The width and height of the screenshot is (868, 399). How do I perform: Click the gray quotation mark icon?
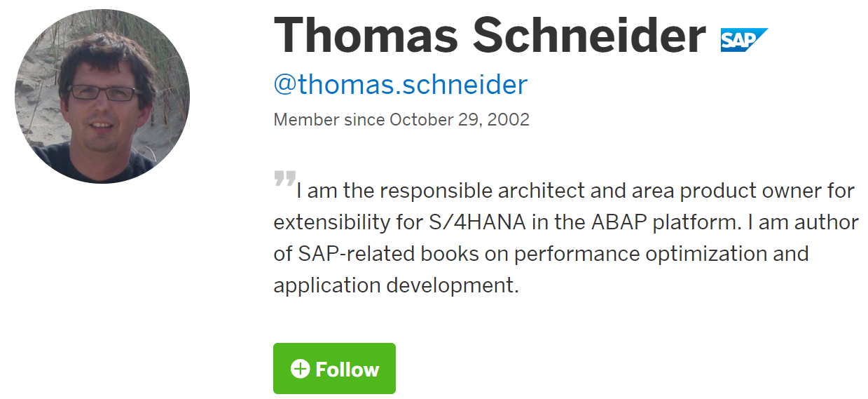[x=284, y=178]
